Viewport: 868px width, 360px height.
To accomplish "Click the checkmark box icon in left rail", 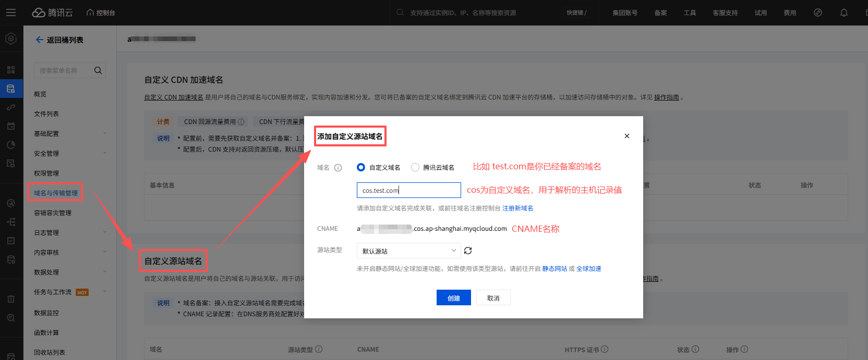I will tap(11, 241).
